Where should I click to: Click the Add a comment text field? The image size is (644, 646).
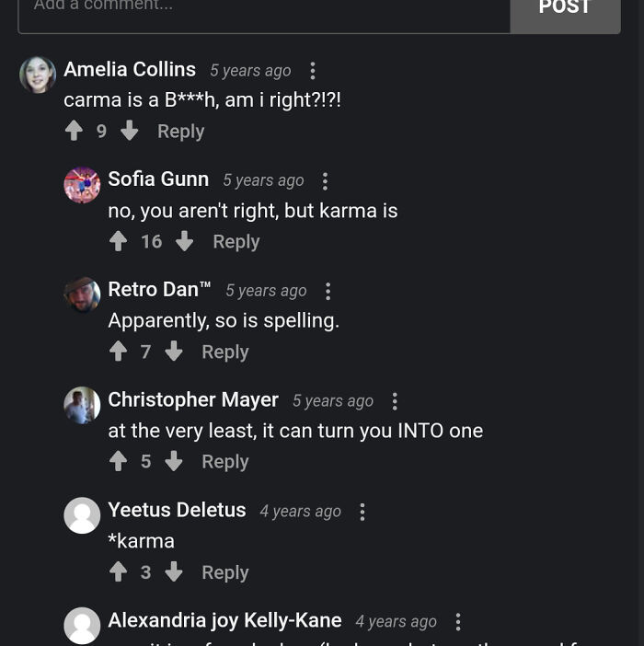[x=263, y=9]
